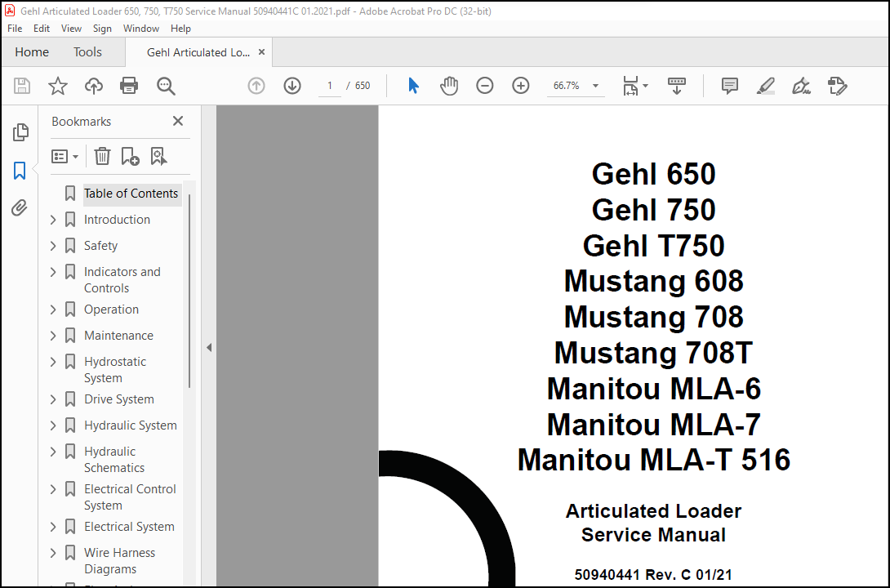Select the Drive System bookmark label
Image resolution: width=890 pixels, height=588 pixels.
(x=118, y=399)
